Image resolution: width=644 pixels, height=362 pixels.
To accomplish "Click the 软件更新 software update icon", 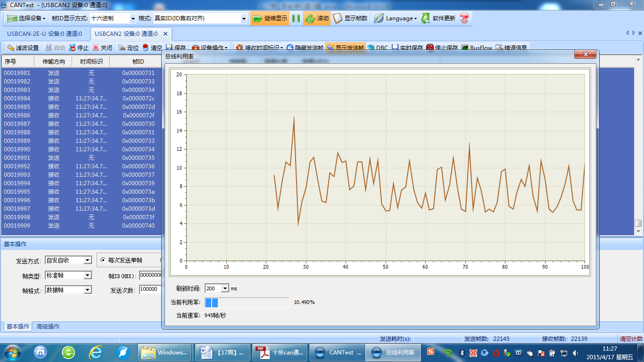I will click(426, 18).
